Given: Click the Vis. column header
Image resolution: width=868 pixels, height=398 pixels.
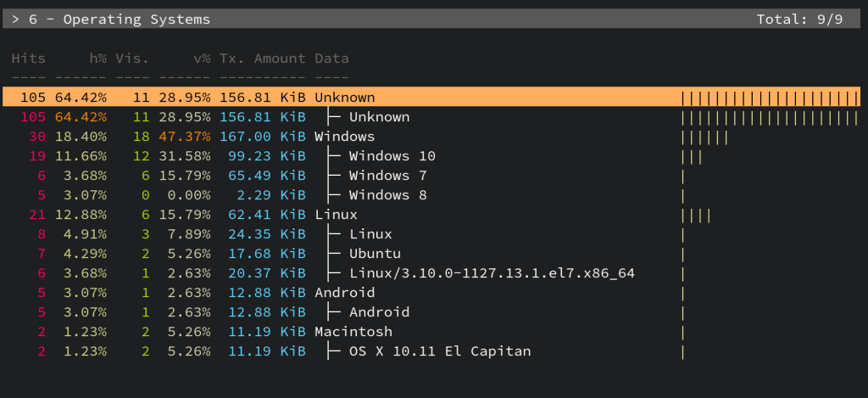Looking at the screenshot, I should pyautogui.click(x=132, y=59).
